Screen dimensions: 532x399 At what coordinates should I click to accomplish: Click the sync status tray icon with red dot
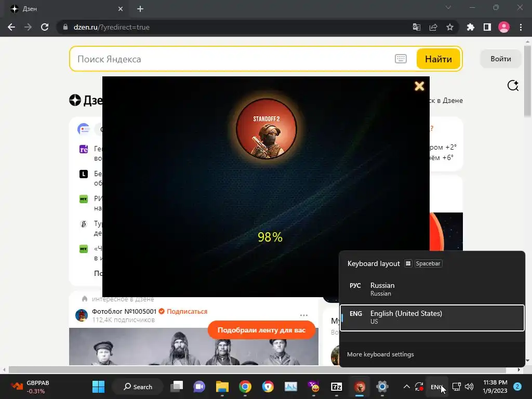point(419,387)
